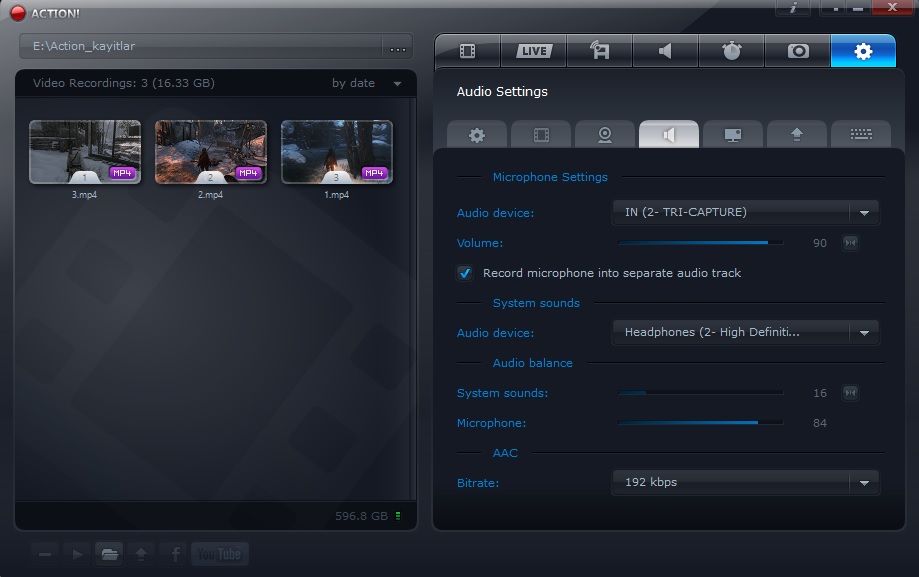Upload recording to YouTube
Viewport: 919px width, 577px height.
[220, 554]
